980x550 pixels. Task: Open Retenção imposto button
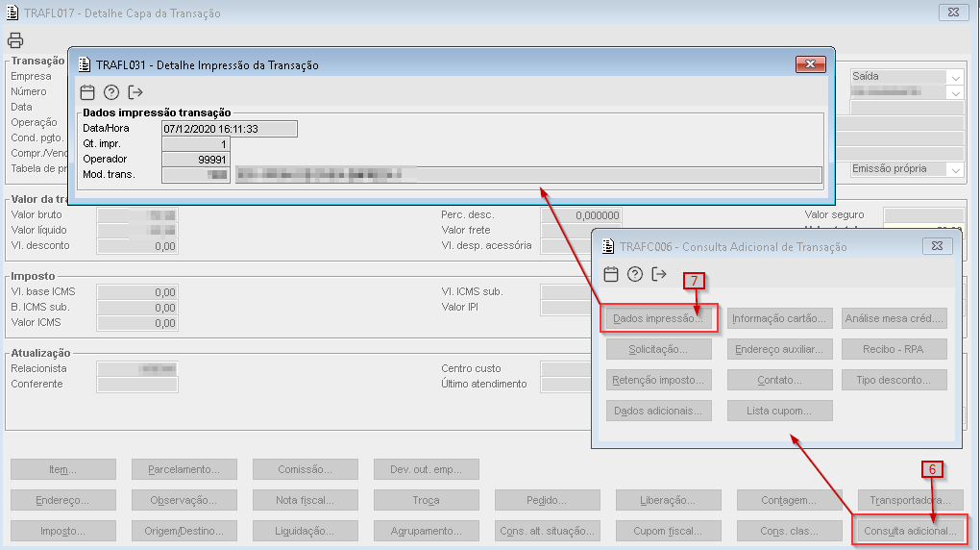coord(659,380)
